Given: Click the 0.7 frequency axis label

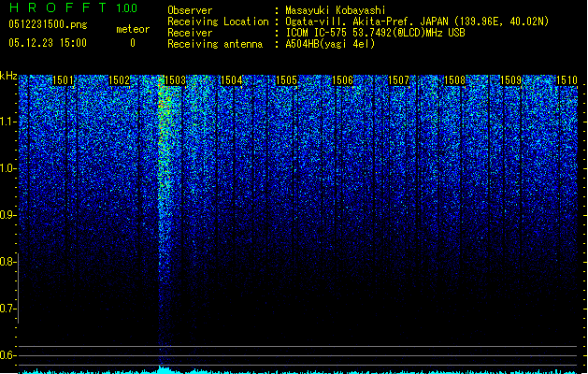Looking at the screenshot, I should pos(7,309).
